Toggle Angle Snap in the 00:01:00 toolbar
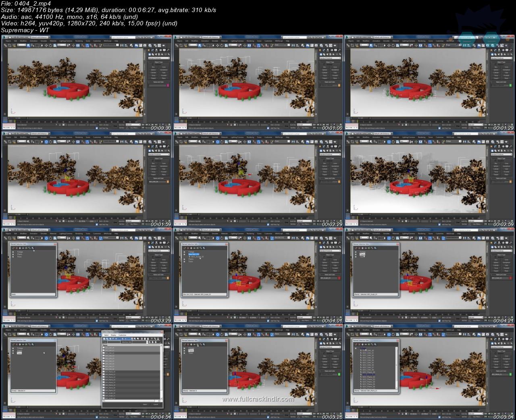This screenshot has height=420, width=516. tap(258, 45)
